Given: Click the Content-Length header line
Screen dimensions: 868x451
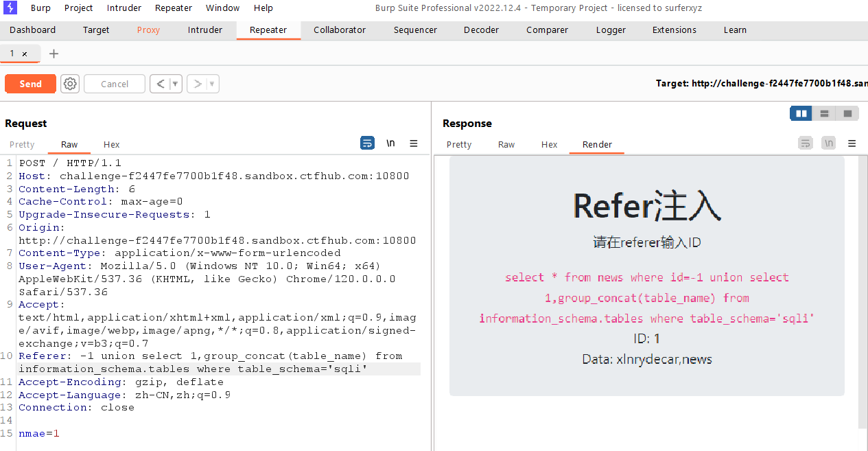Looking at the screenshot, I should point(77,189).
